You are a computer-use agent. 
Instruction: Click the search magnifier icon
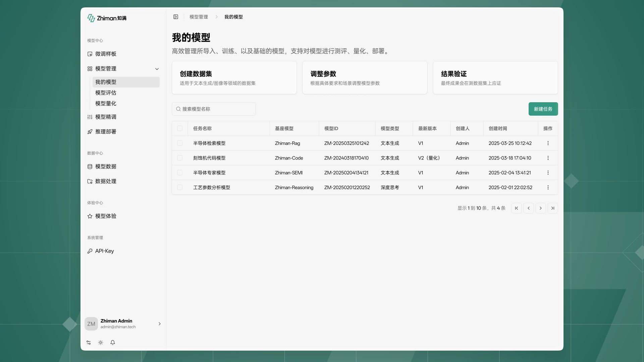[178, 109]
